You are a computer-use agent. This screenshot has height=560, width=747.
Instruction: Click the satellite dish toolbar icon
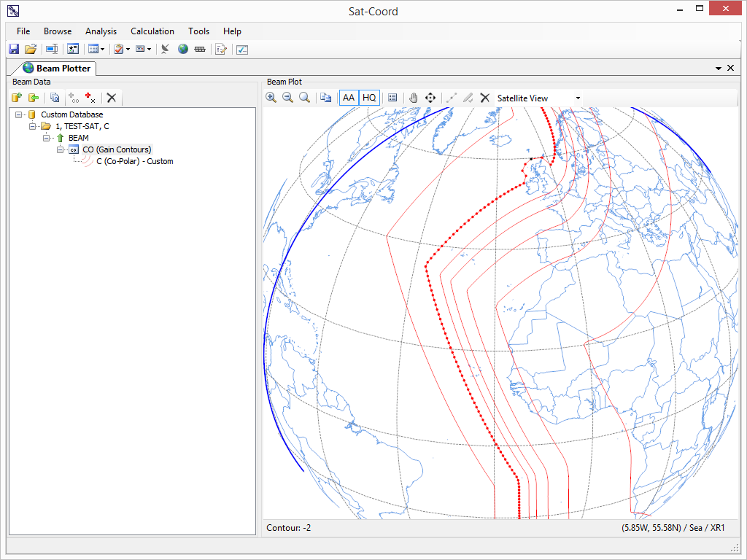166,49
